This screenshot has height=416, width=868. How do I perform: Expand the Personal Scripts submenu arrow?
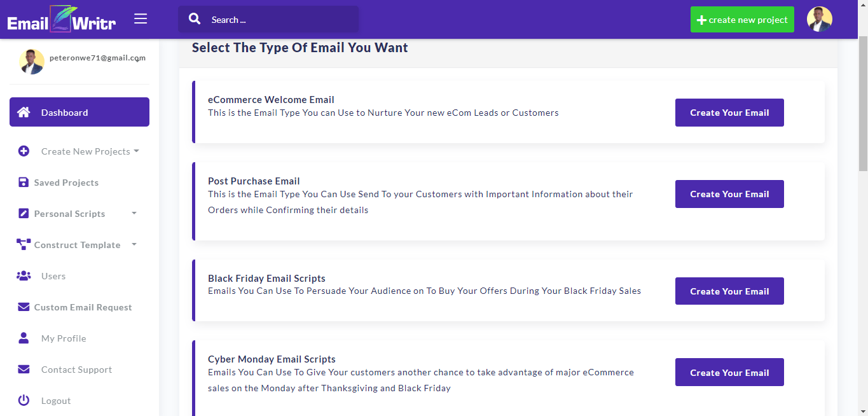[x=134, y=214]
